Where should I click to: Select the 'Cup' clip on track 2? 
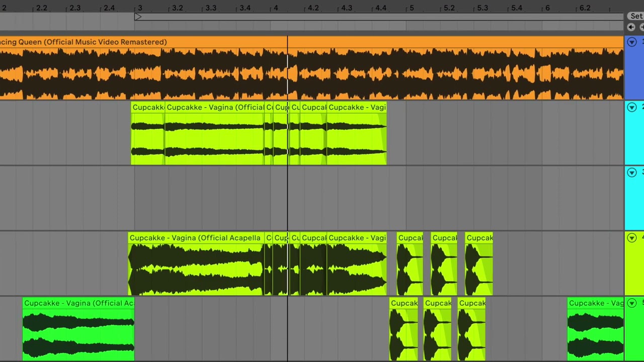pyautogui.click(x=281, y=133)
